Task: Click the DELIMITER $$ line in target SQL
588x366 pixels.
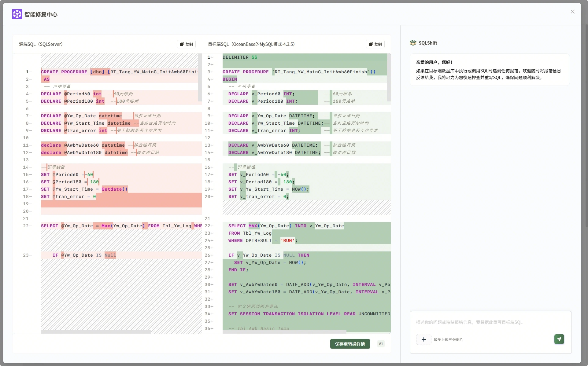Action: click(x=240, y=57)
